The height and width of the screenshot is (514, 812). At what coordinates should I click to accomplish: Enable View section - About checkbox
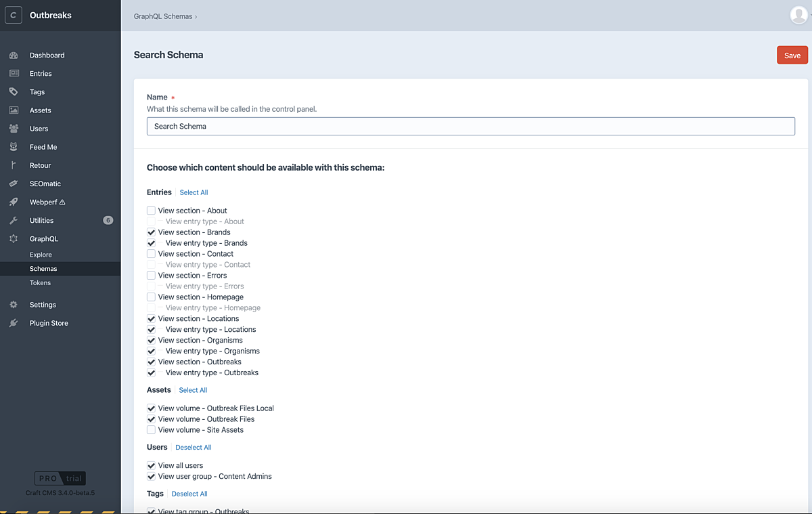151,211
